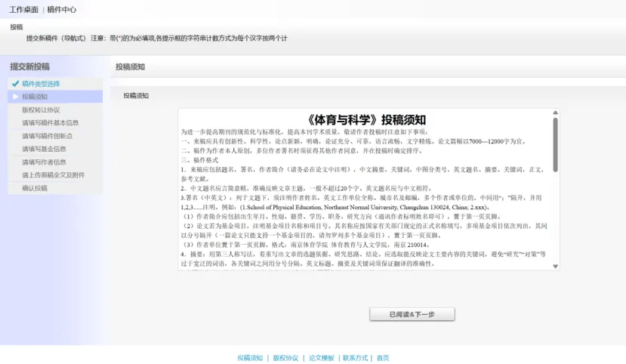Open the 联系方式 footer link
626x364 pixels.
[x=356, y=358]
